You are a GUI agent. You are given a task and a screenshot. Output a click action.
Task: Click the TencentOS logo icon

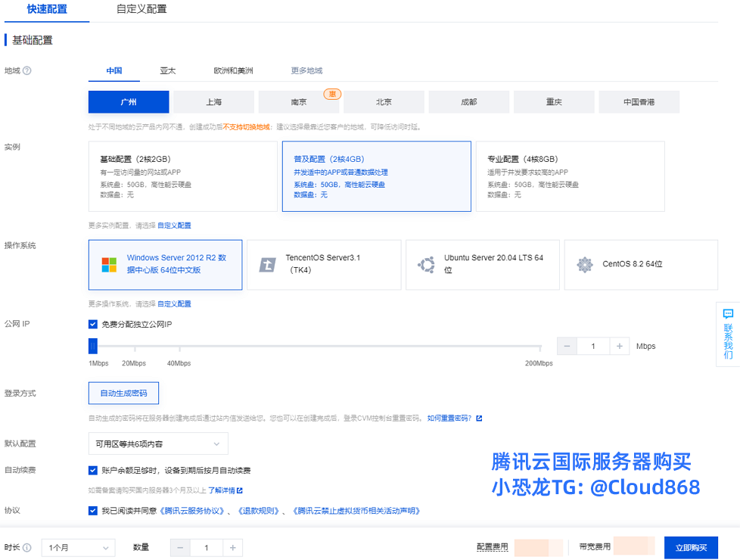268,265
